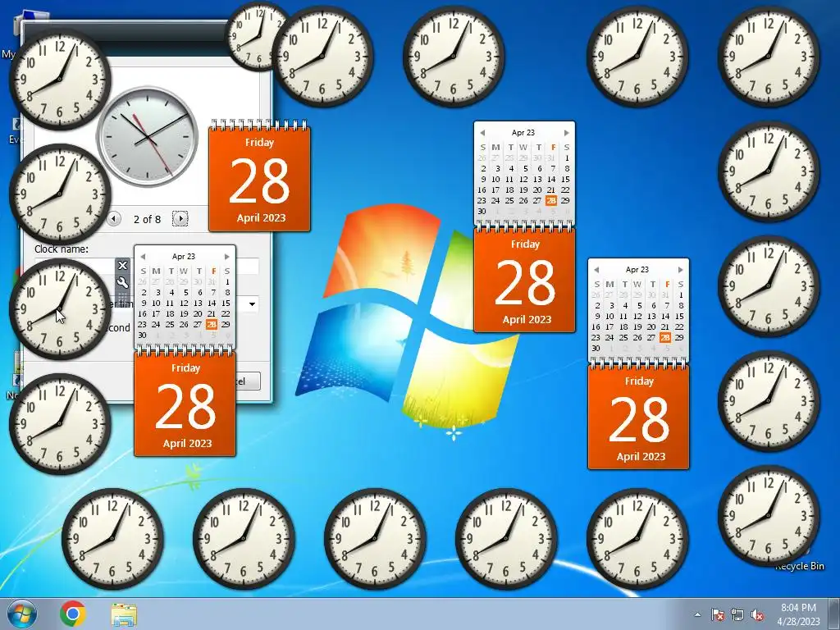The image size is (840, 630).
Task: Pick day 10 on the rightmost calendar
Action: (609, 316)
